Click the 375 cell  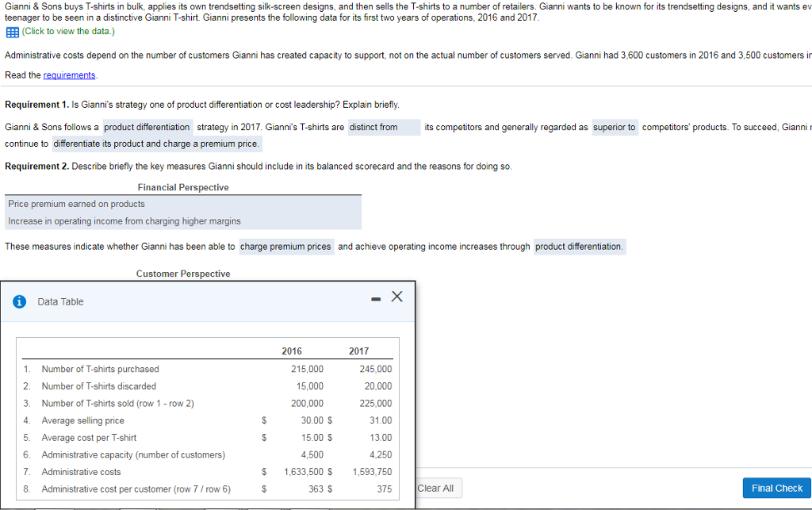385,489
